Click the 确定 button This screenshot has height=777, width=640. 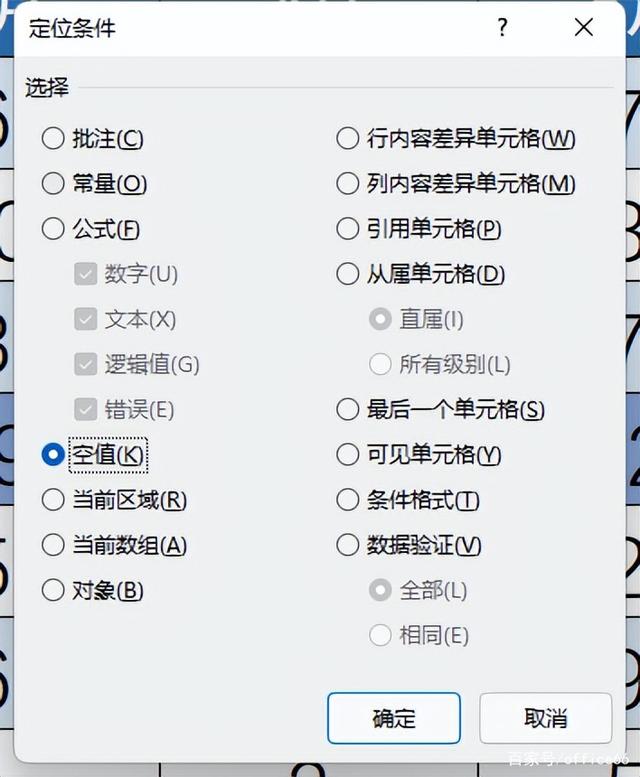click(394, 718)
